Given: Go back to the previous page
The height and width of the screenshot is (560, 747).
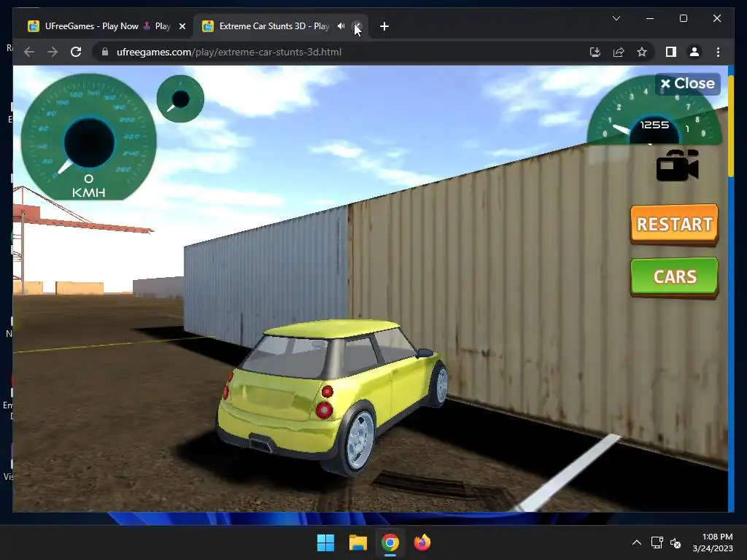Looking at the screenshot, I should click(x=29, y=52).
